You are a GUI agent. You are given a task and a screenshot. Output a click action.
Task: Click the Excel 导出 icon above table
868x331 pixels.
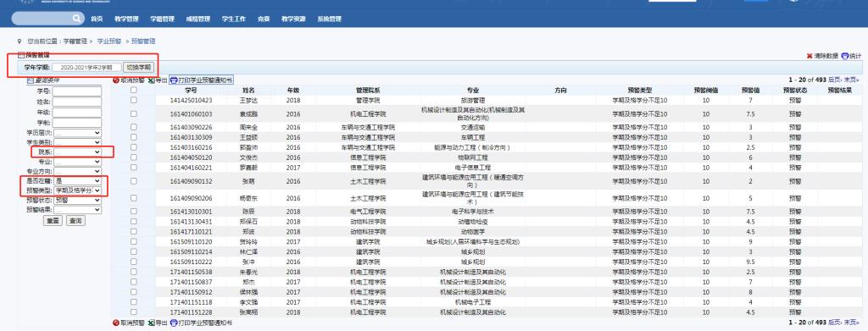(151, 80)
